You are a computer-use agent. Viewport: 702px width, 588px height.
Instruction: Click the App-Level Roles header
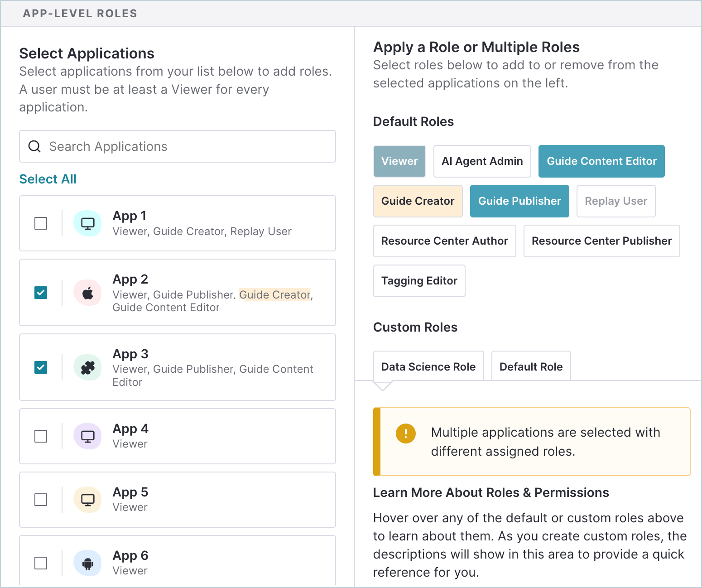coord(80,14)
